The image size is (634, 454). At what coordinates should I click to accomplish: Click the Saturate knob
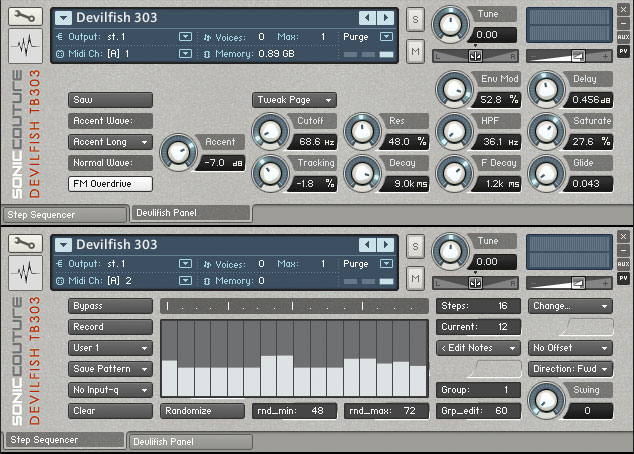coord(546,131)
